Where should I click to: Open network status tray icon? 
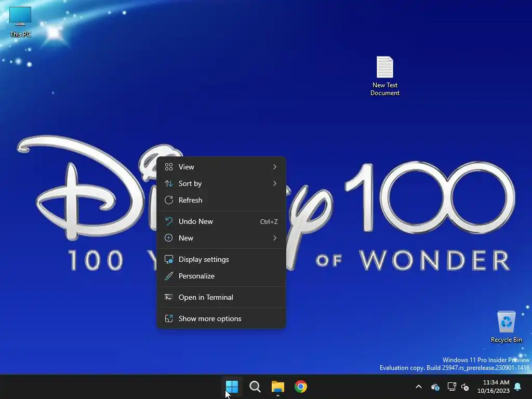coord(451,387)
